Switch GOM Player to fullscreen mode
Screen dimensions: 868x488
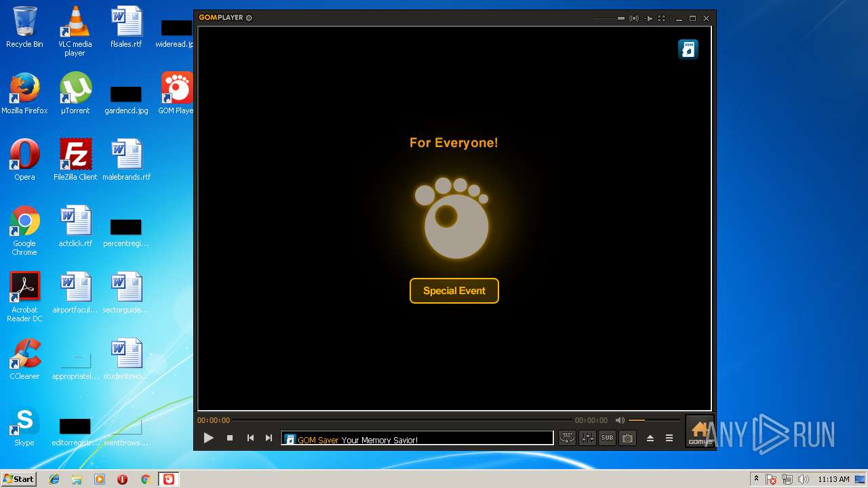click(662, 18)
